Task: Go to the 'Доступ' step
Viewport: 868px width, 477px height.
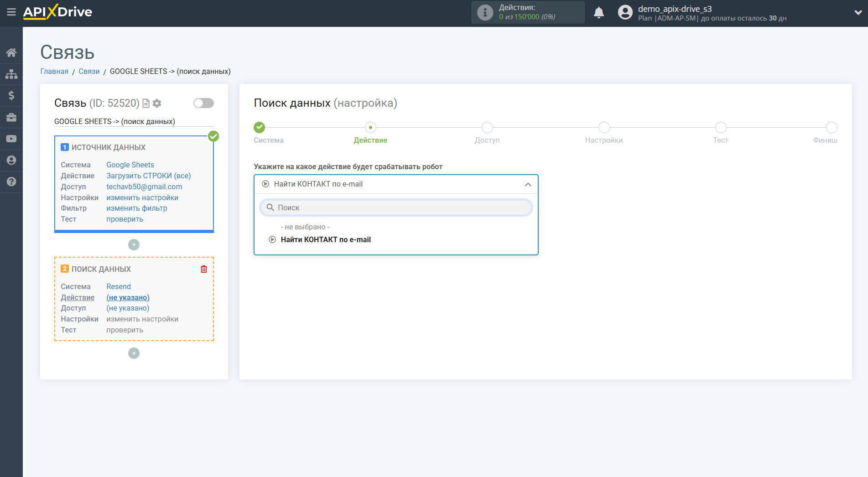Action: point(487,128)
